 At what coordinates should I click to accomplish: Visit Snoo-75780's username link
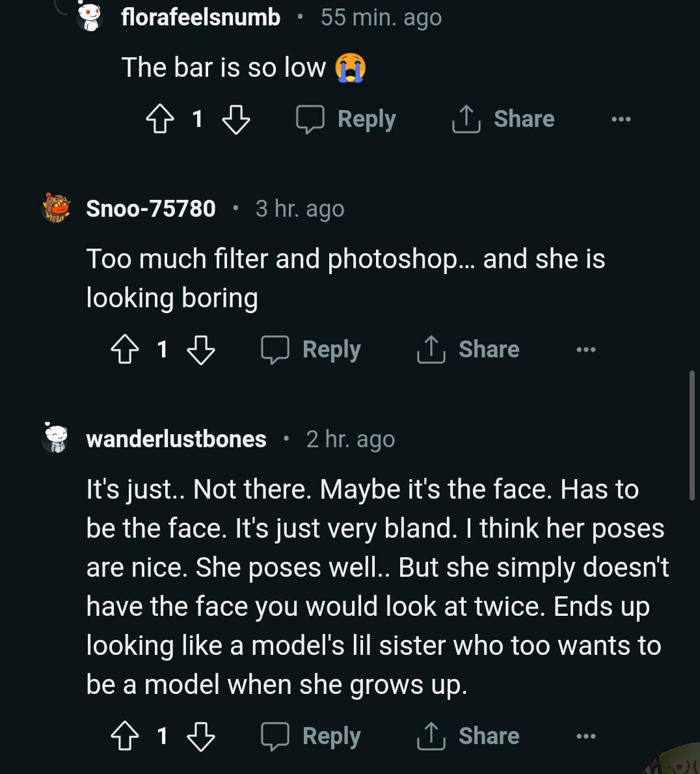coord(151,209)
